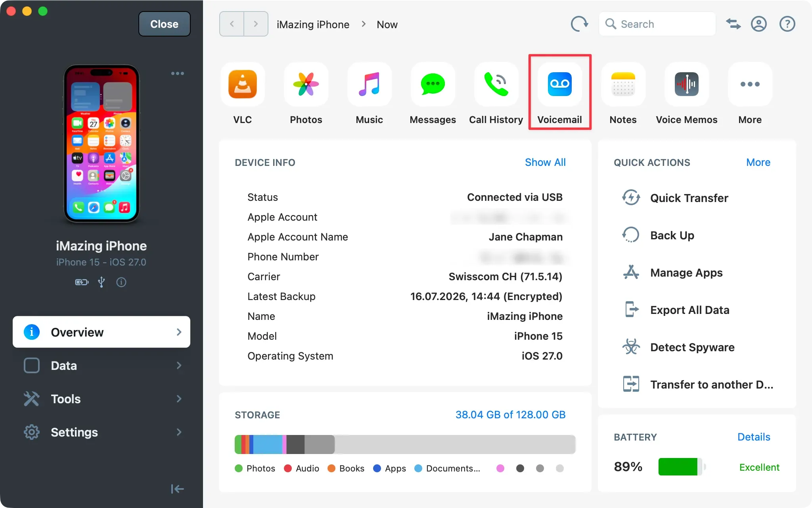Viewport: 812px width, 508px height.
Task: Open the Notes app icon
Action: tap(623, 84)
